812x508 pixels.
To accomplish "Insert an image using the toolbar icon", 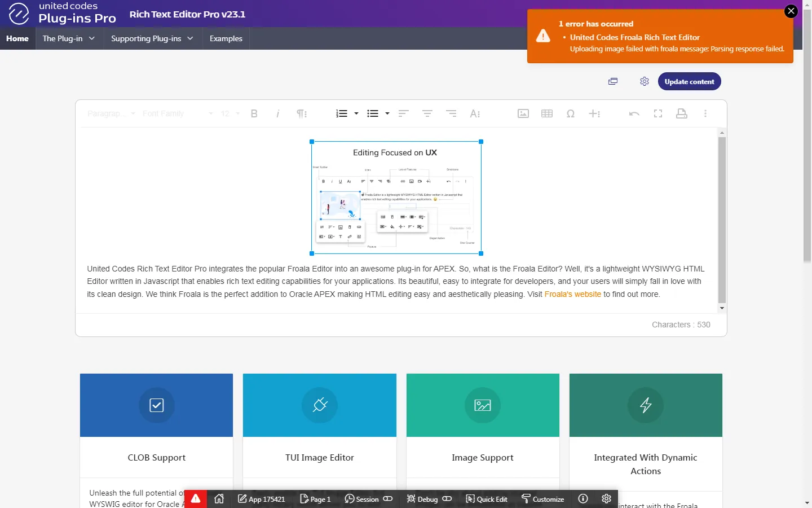I will [523, 113].
